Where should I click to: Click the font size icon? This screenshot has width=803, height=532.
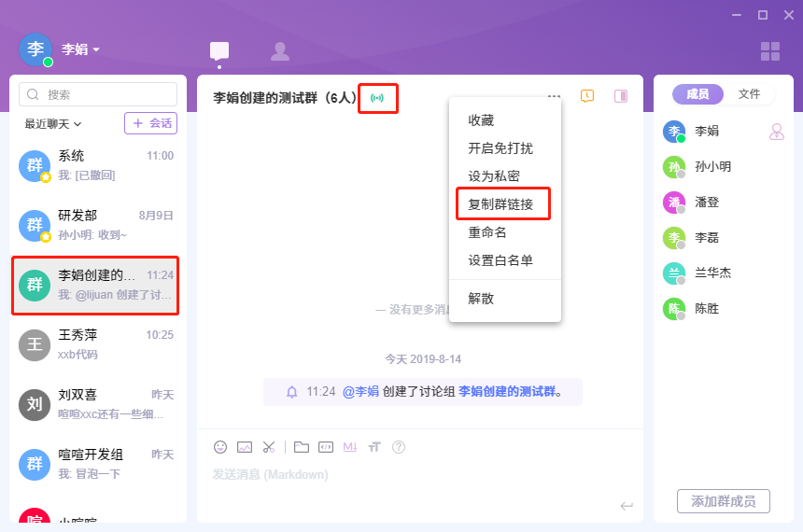pos(374,447)
